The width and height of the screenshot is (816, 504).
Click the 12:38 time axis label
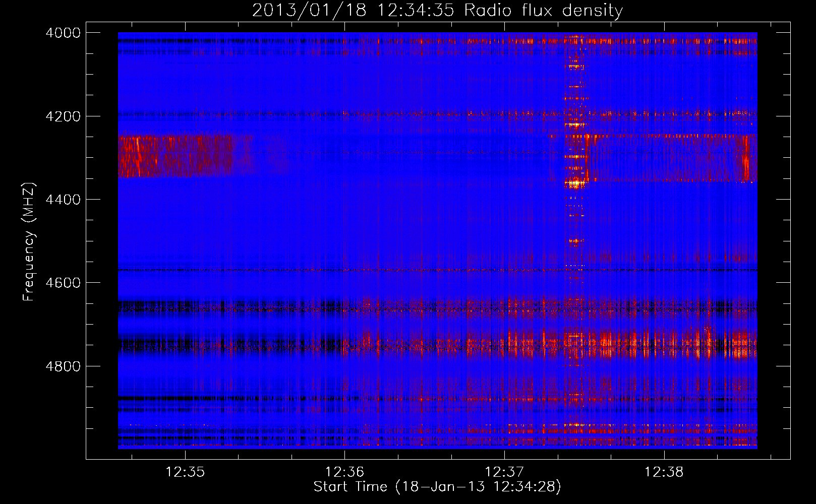[x=664, y=472]
